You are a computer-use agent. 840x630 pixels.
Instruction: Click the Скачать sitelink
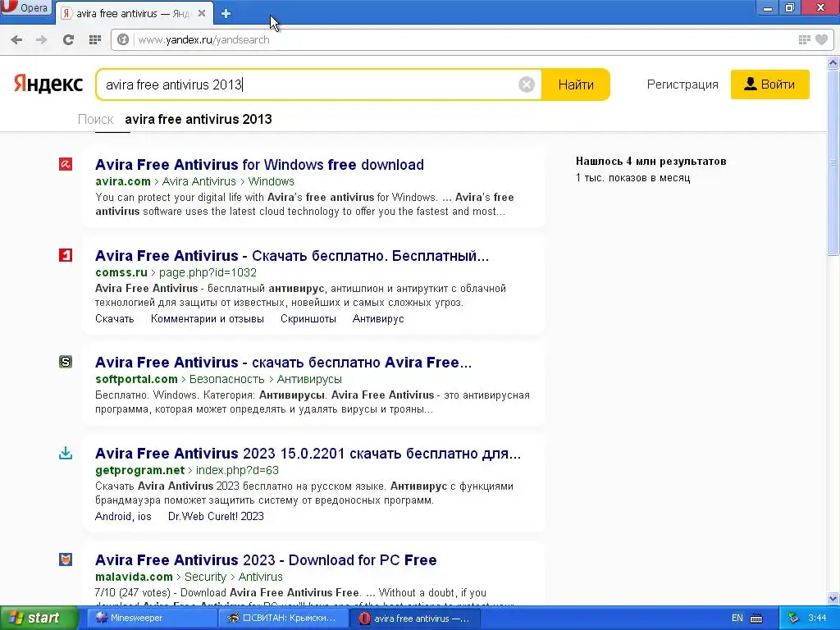tap(114, 319)
